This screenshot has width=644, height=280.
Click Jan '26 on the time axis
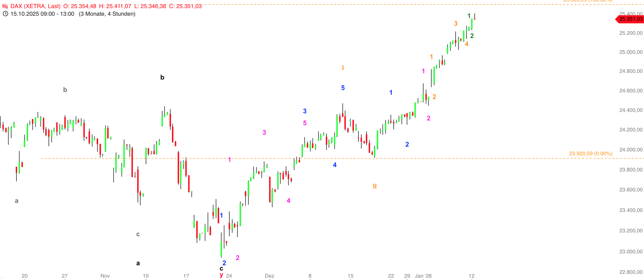[423, 276]
